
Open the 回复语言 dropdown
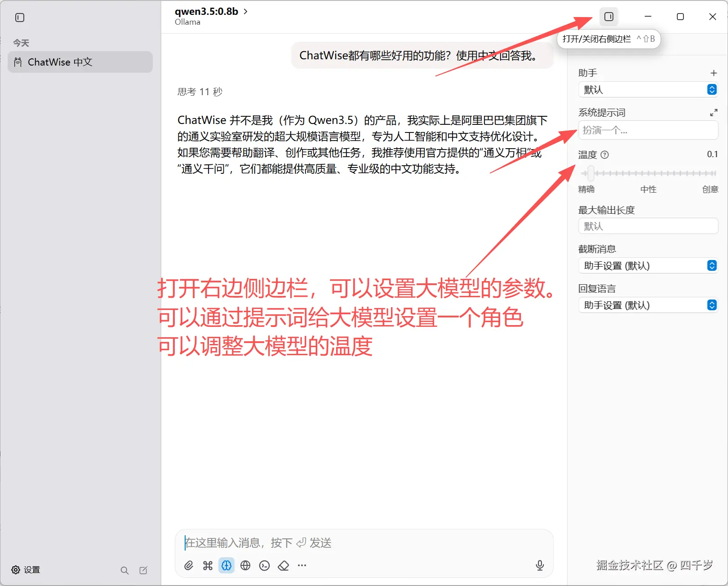click(648, 305)
